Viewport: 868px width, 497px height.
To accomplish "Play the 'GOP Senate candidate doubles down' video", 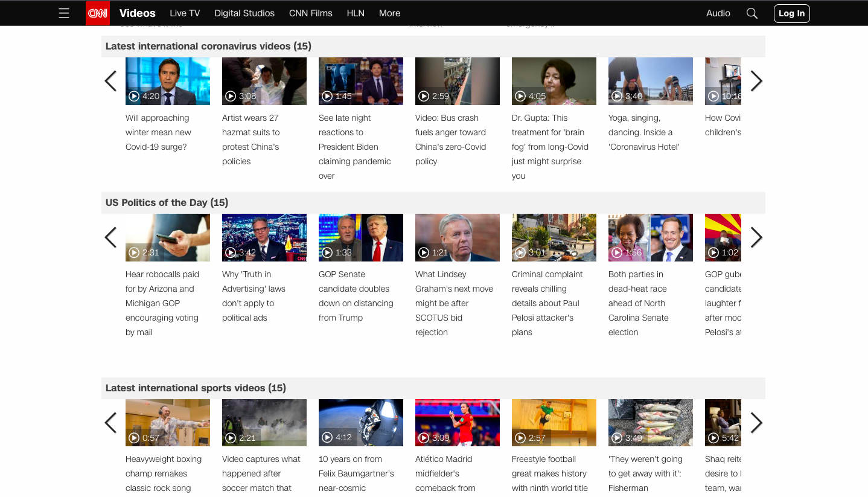I will pyautogui.click(x=360, y=237).
